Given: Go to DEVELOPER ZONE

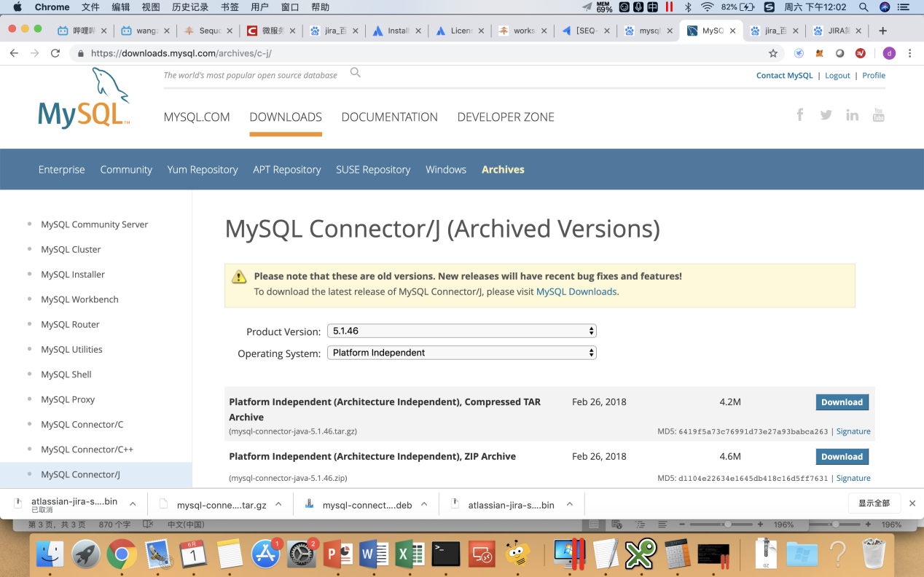Looking at the screenshot, I should pos(506,117).
